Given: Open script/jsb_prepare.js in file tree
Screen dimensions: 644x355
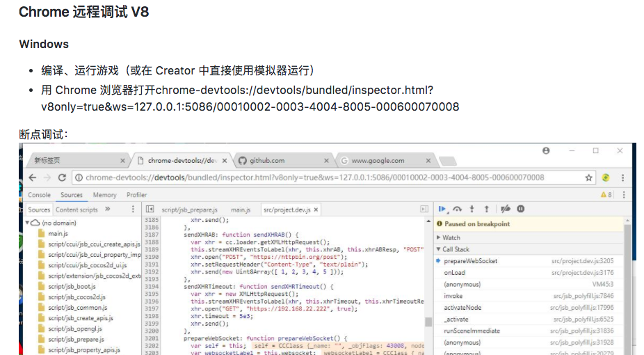Looking at the screenshot, I should pos(76,340).
